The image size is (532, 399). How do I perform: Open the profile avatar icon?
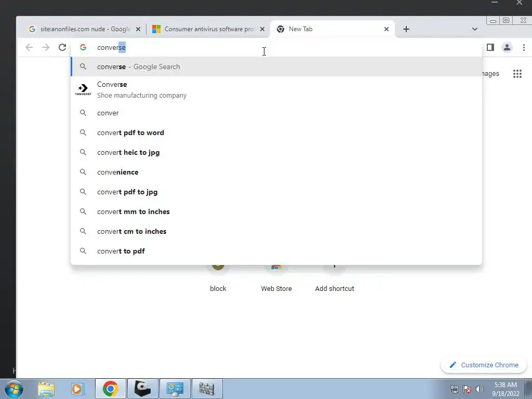(507, 47)
